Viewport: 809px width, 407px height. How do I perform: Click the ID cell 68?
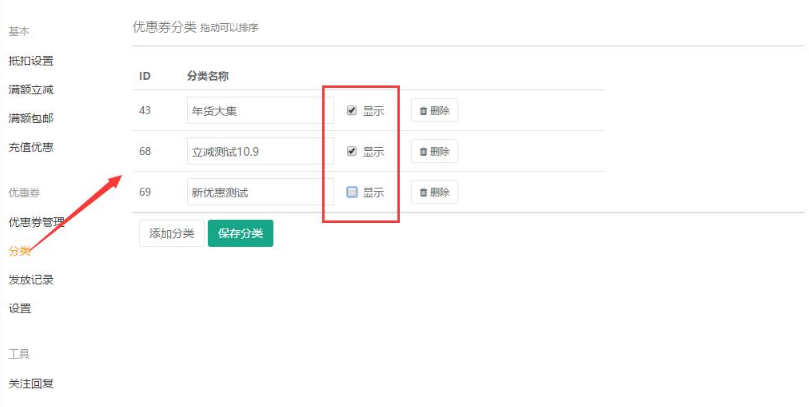coord(145,151)
